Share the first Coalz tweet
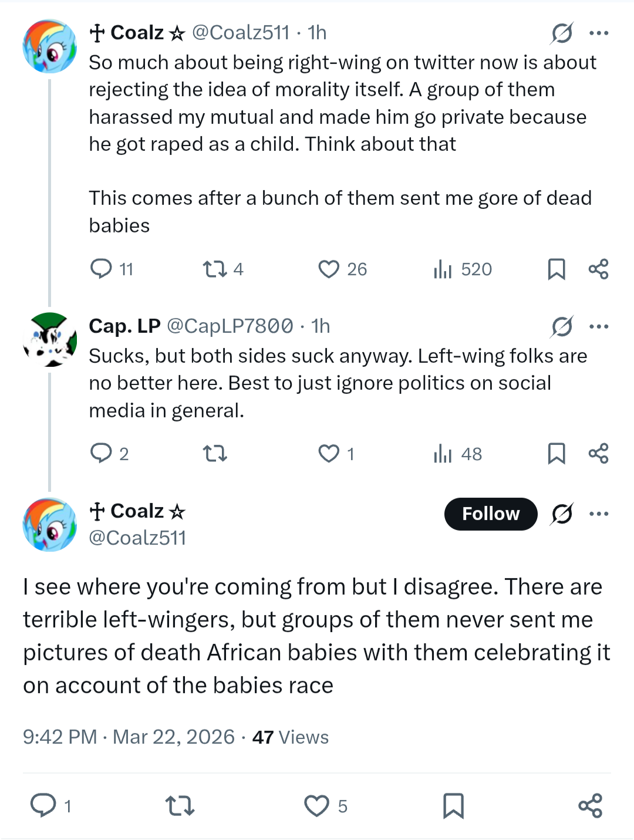The height and width of the screenshot is (840, 634). click(598, 269)
